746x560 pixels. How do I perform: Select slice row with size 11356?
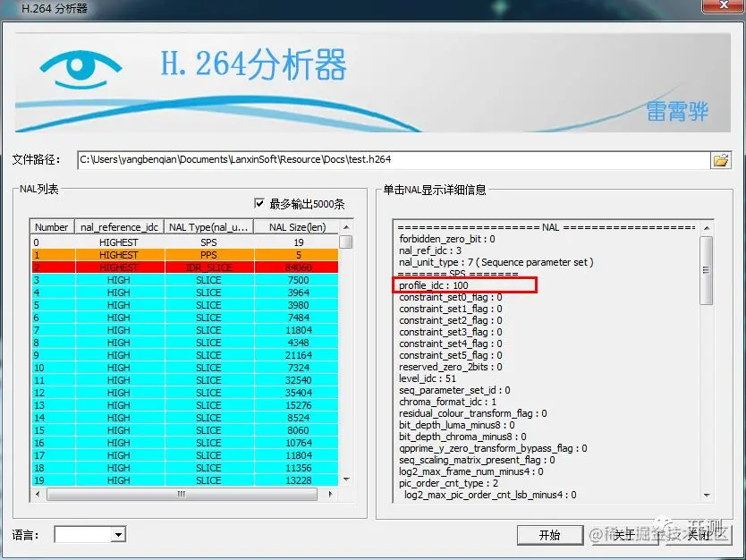click(185, 468)
